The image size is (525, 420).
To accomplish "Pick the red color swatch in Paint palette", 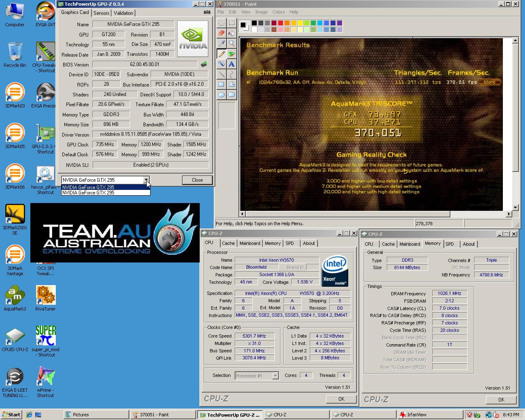I will tap(281, 23).
